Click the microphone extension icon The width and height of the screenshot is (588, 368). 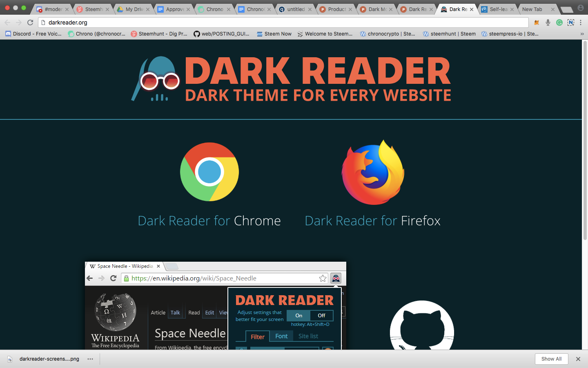point(548,22)
